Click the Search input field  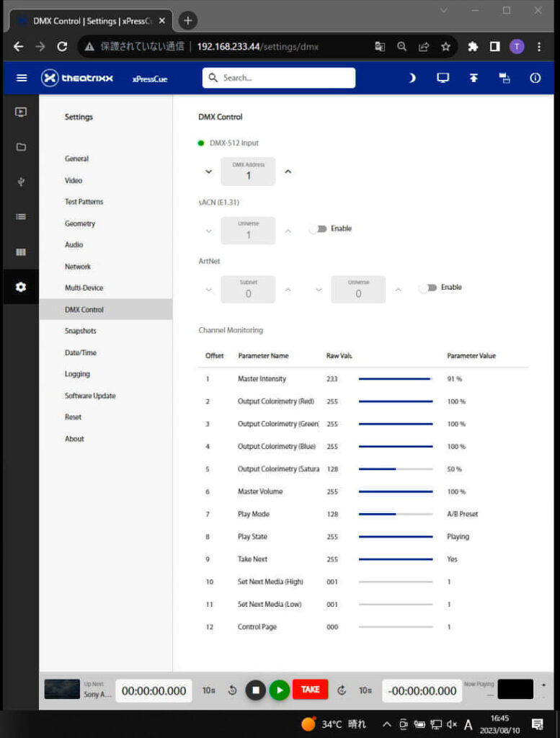pos(279,78)
